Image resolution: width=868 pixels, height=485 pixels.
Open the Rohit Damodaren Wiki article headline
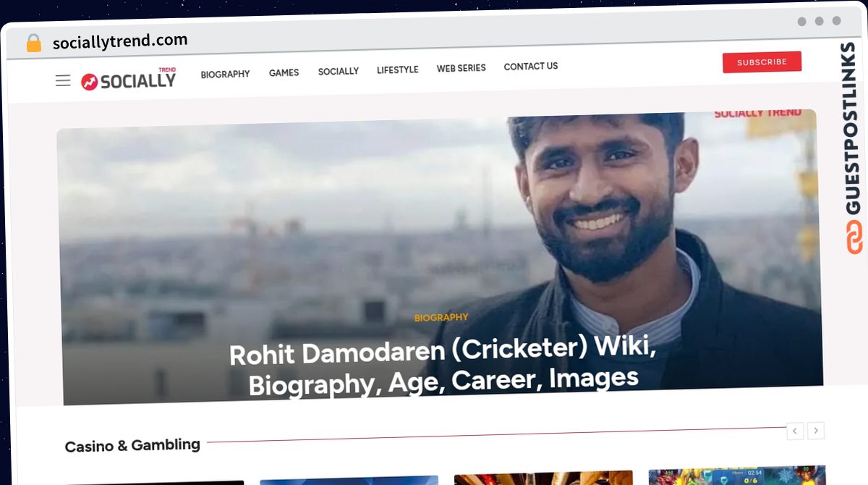[x=443, y=366]
